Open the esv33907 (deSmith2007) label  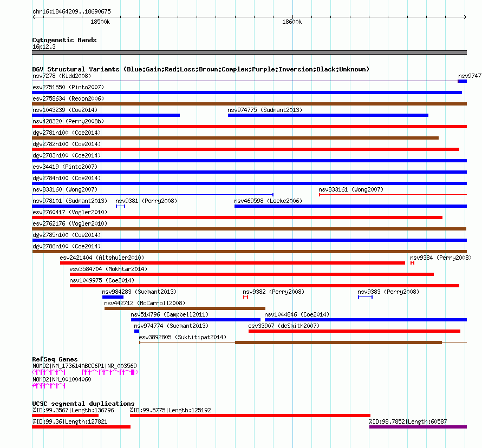tap(284, 326)
